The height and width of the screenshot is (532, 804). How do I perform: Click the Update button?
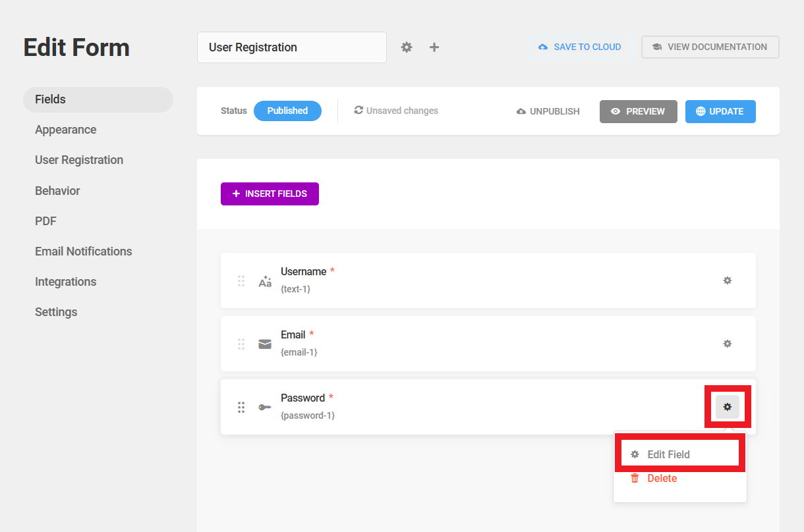click(720, 111)
